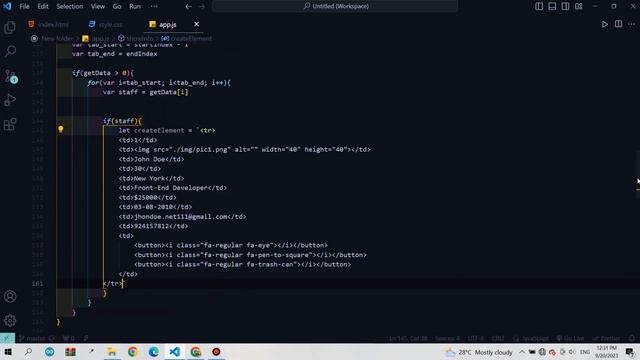This screenshot has height=360, width=640.
Task: Click the Untitled (Workspace) command center search
Action: 335,6
